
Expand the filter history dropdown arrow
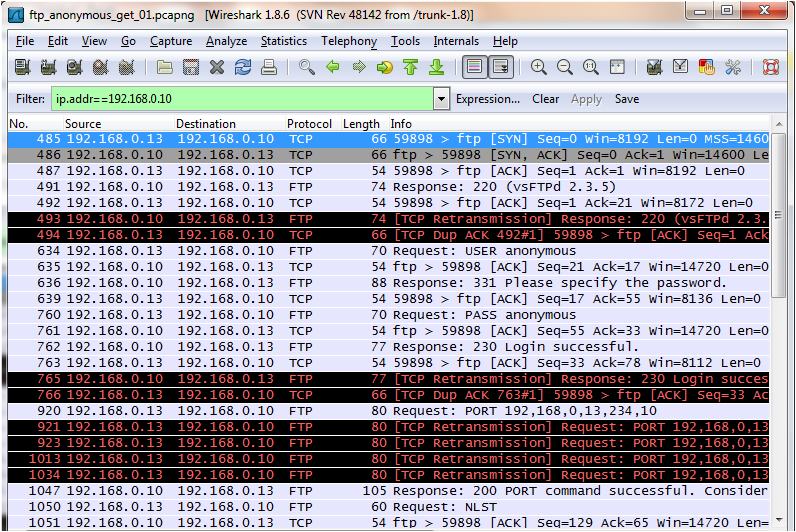tap(441, 99)
